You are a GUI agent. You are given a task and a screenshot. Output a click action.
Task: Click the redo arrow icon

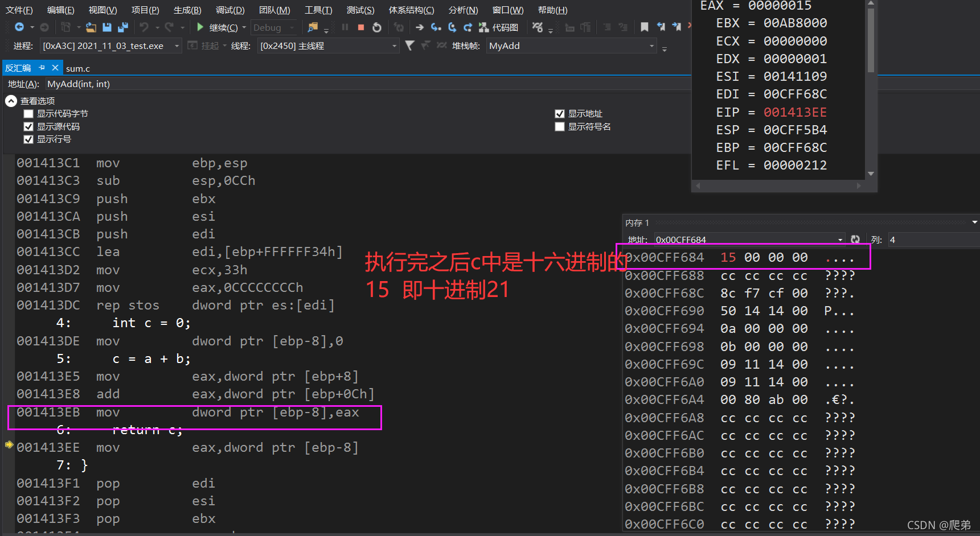coord(169,27)
